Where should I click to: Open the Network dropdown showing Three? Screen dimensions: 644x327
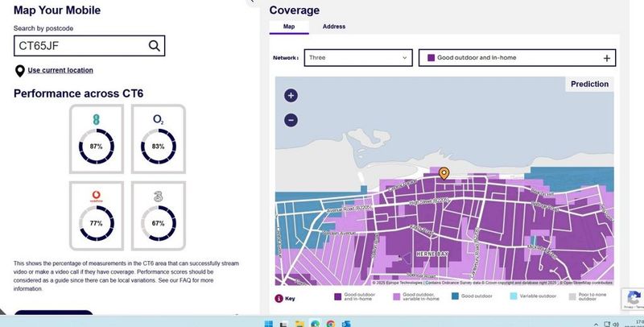click(x=357, y=58)
